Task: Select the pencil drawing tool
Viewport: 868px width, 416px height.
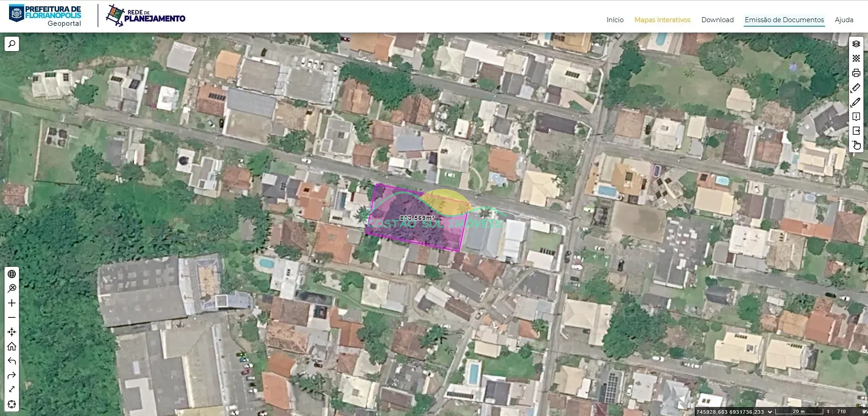Action: tap(856, 102)
